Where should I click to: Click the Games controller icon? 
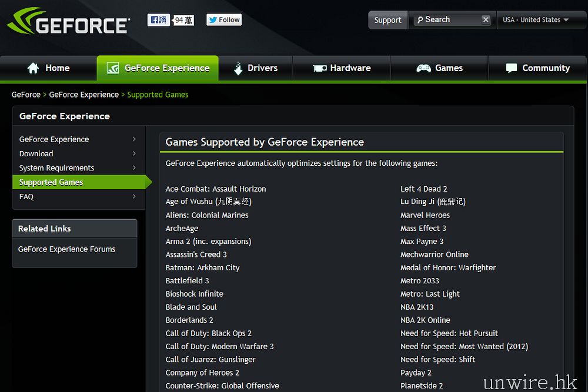pos(423,68)
